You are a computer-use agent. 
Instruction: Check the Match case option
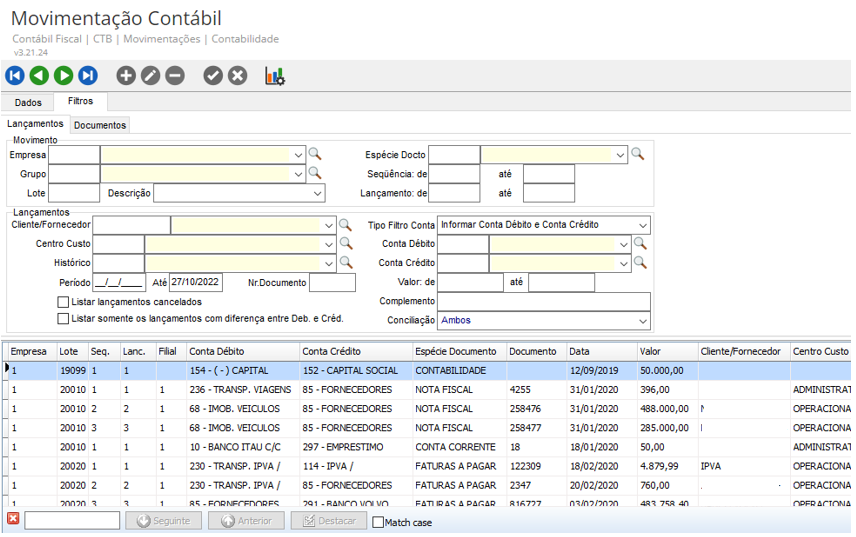click(x=378, y=522)
